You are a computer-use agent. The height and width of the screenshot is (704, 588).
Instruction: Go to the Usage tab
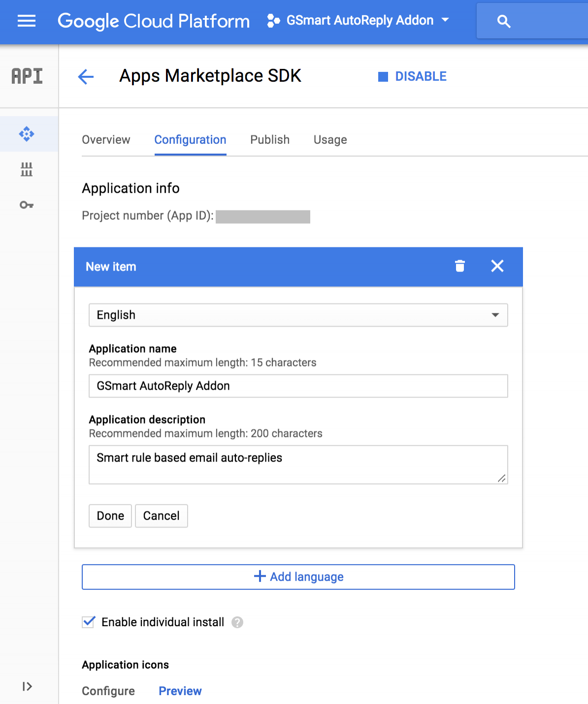(x=330, y=140)
